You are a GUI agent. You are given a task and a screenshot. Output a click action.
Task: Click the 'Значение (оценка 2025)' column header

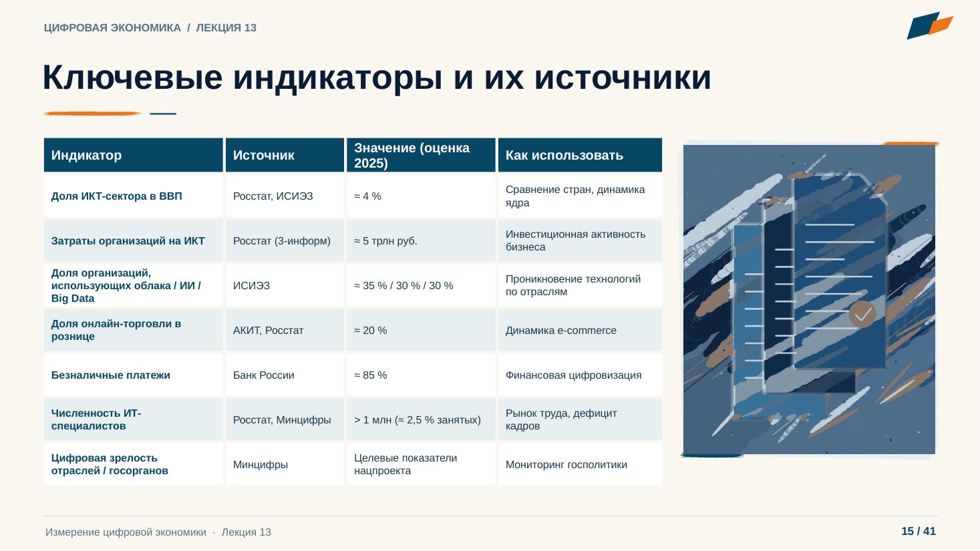(421, 155)
